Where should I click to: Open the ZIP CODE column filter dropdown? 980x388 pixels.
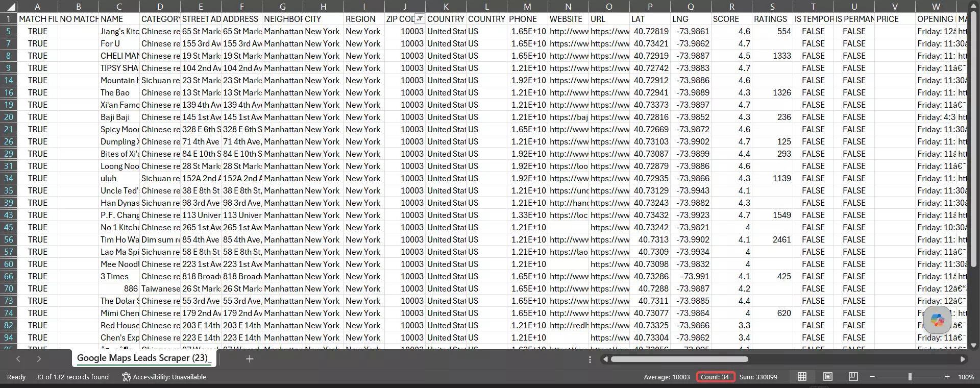(420, 19)
